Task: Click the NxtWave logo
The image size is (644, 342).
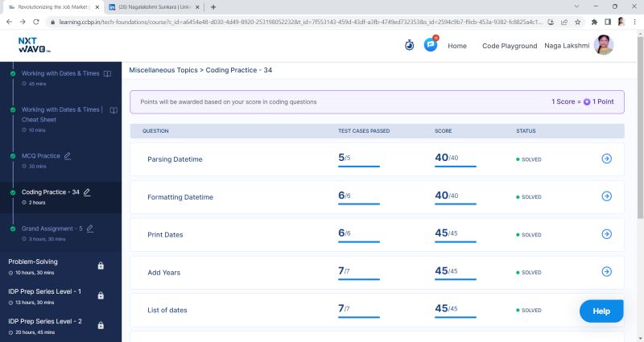Action: tap(34, 45)
